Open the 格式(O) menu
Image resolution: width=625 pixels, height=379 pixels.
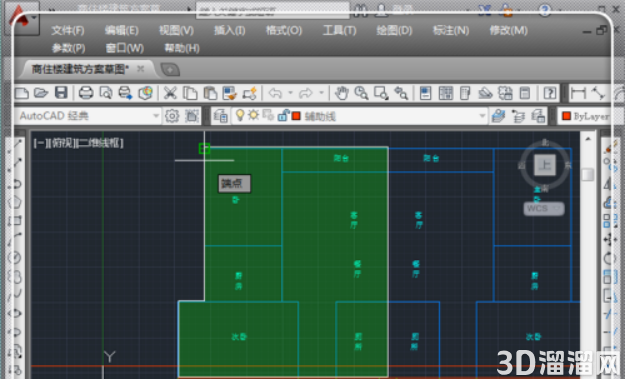284,30
